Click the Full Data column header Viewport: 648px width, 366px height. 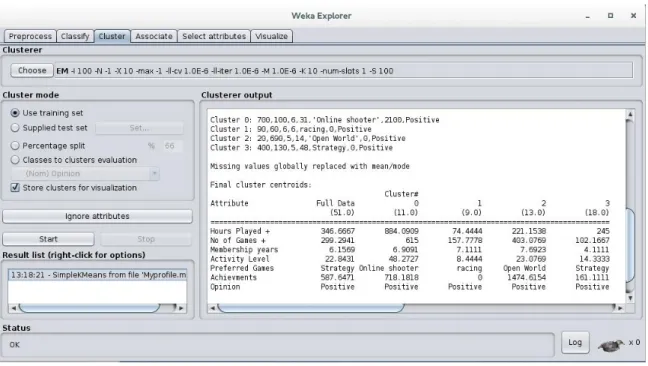(x=335, y=203)
